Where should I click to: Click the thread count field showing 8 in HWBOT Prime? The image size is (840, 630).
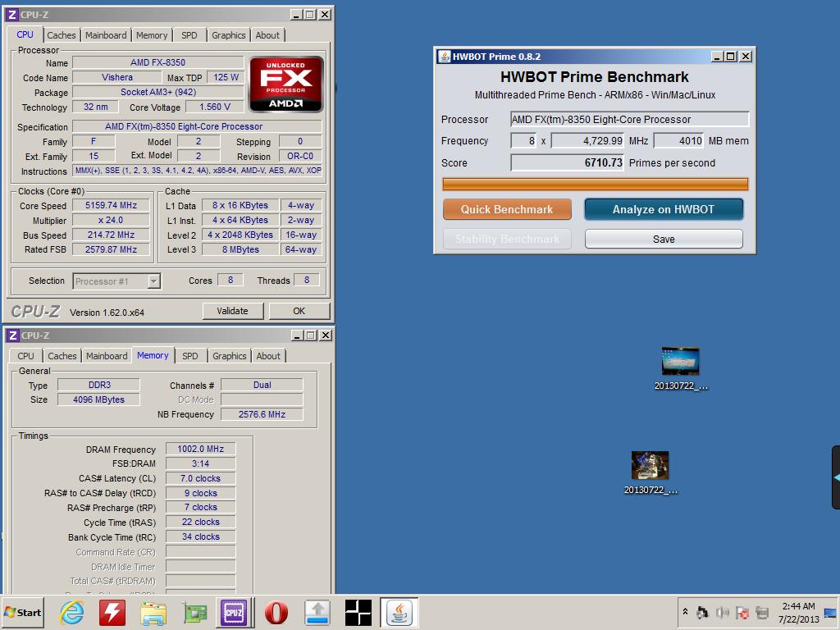coord(523,140)
